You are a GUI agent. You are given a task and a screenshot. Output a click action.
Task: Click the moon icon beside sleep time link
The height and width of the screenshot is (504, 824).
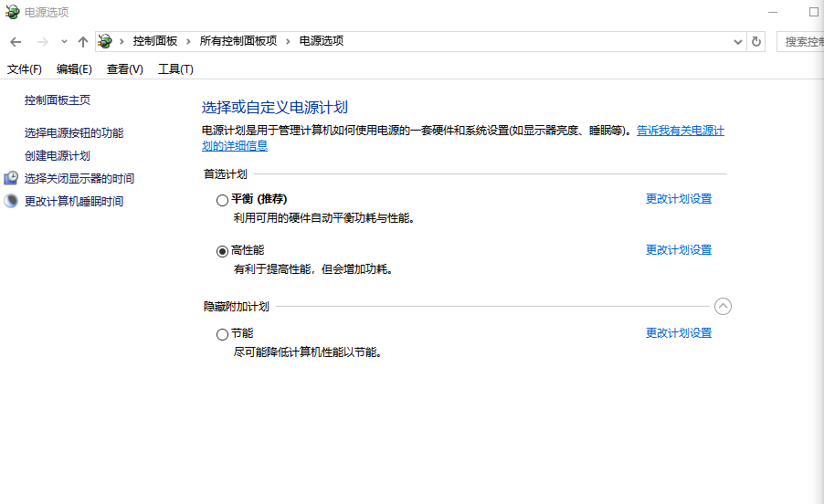tap(11, 201)
